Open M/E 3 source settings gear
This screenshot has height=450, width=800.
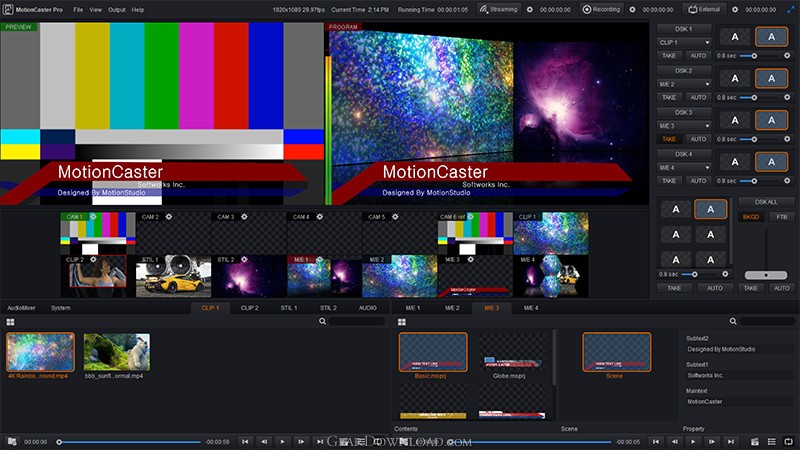click(x=471, y=260)
